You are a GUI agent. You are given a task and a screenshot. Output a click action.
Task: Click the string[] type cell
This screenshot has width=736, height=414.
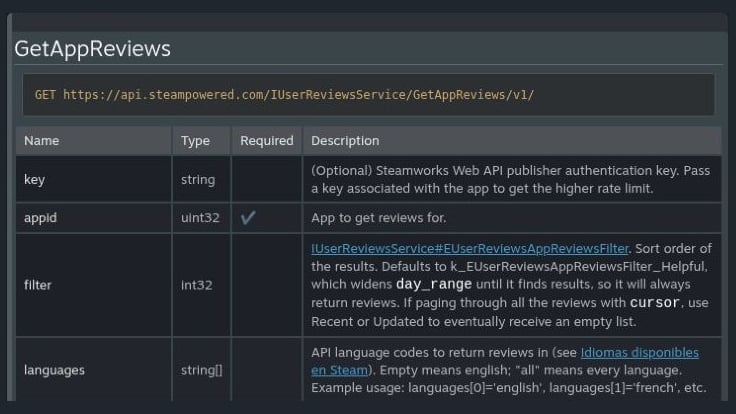point(201,370)
